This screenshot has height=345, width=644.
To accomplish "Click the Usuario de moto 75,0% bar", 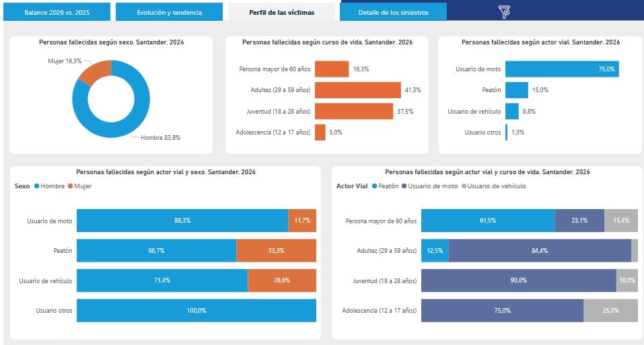I will [x=561, y=69].
